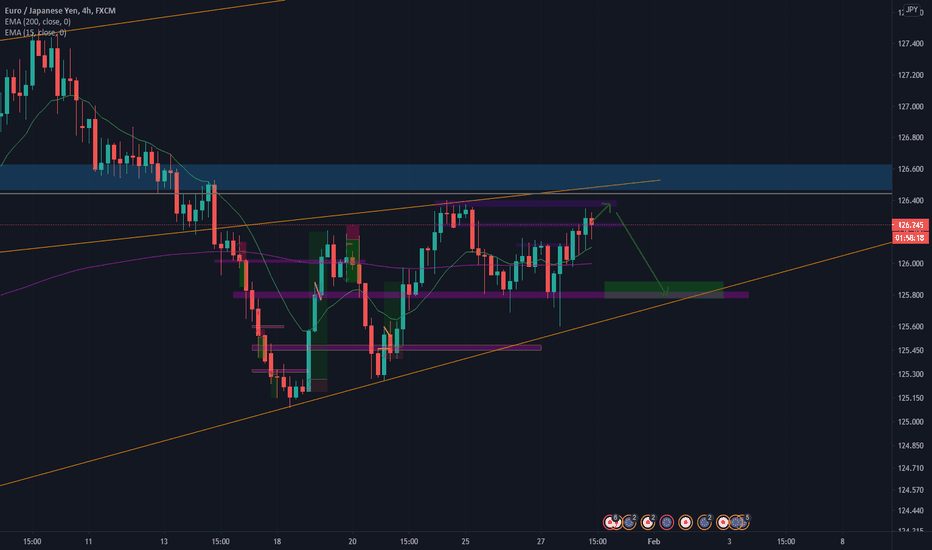
Task: Select the blue resistance zone rectangle
Action: [x=446, y=177]
